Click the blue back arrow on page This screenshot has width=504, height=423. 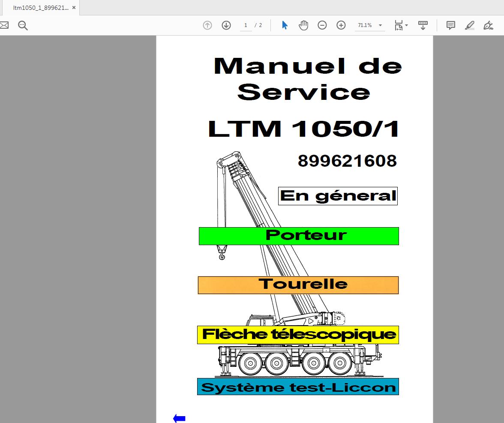click(x=179, y=418)
